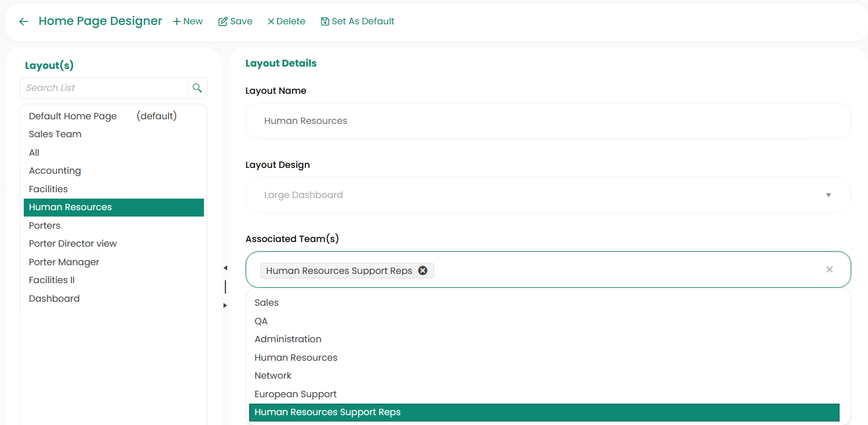Select Human Resources Support Reps option
The image size is (868, 425).
tap(327, 412)
